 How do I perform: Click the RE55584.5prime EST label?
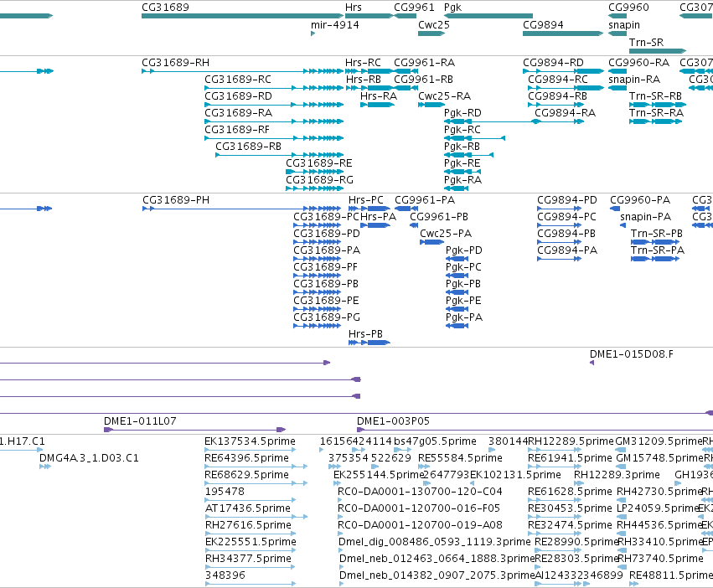tap(460, 458)
